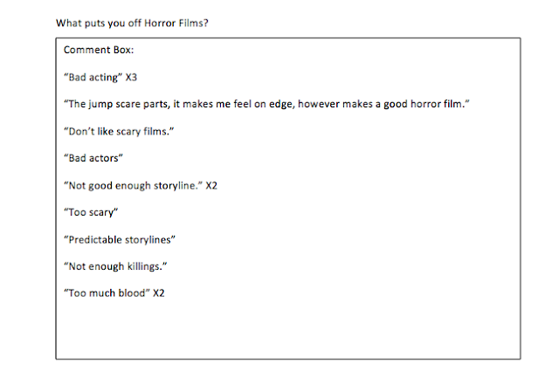This screenshot has height=392, width=559.
Task: Click the "Too much blood" X2 comment
Action: point(114,293)
